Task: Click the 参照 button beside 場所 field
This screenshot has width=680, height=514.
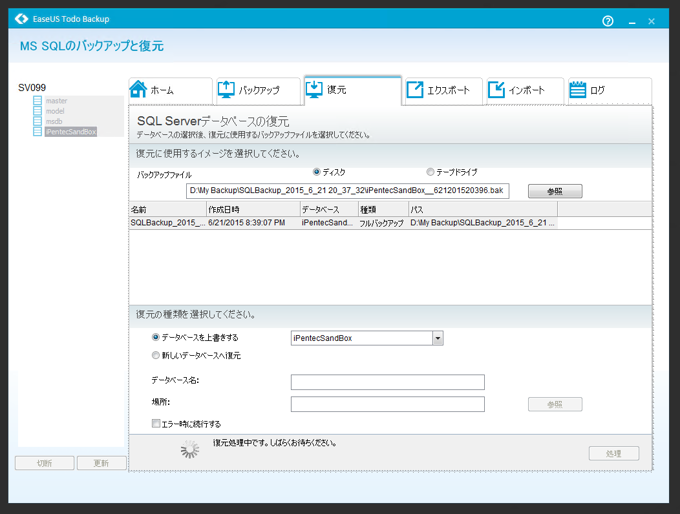Action: [x=555, y=404]
